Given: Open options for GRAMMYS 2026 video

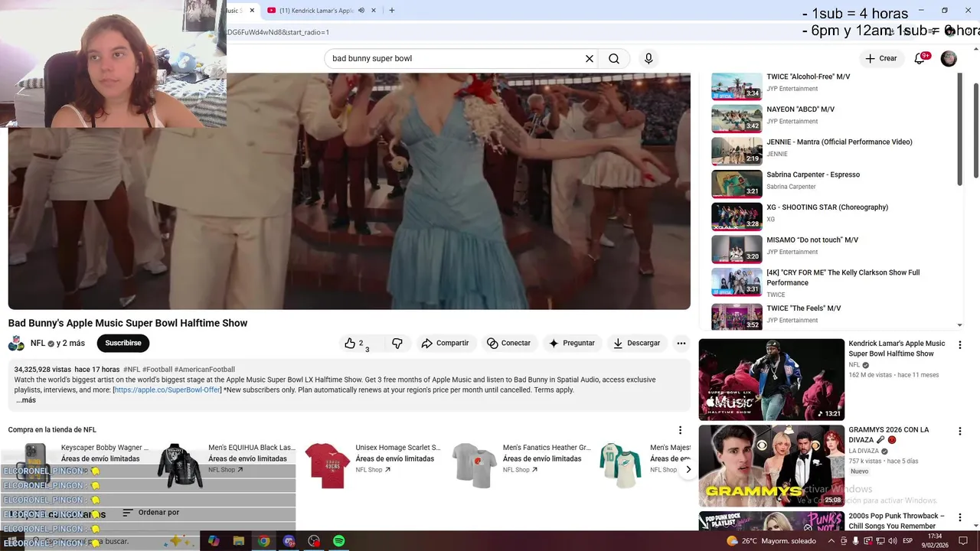Looking at the screenshot, I should tap(959, 432).
